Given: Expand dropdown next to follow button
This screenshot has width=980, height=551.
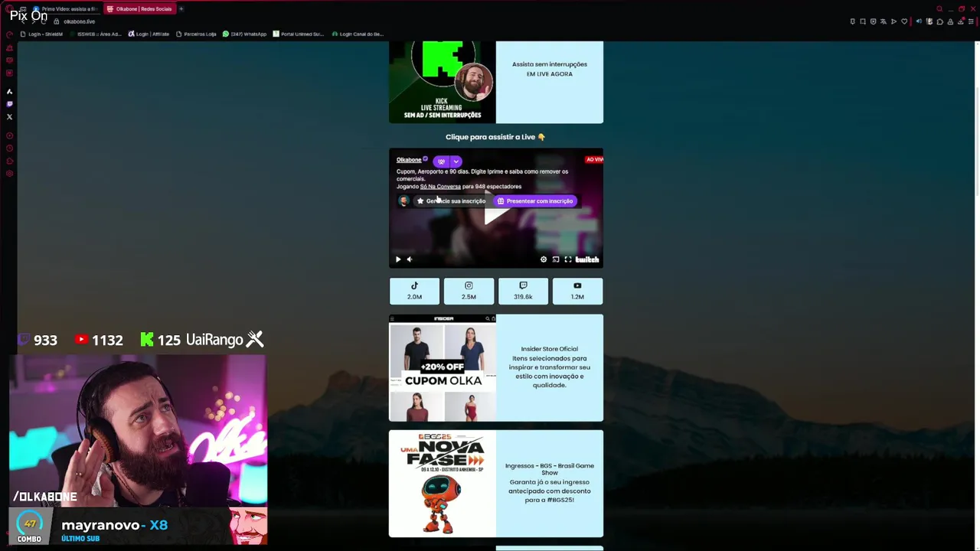Looking at the screenshot, I should click(456, 161).
